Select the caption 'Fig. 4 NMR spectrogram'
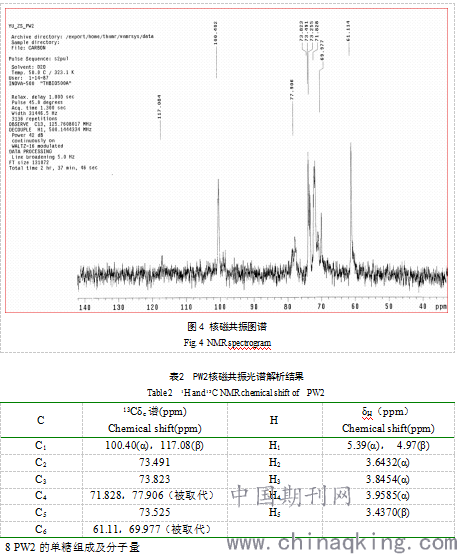This screenshot has width=457, height=554. coord(227,343)
